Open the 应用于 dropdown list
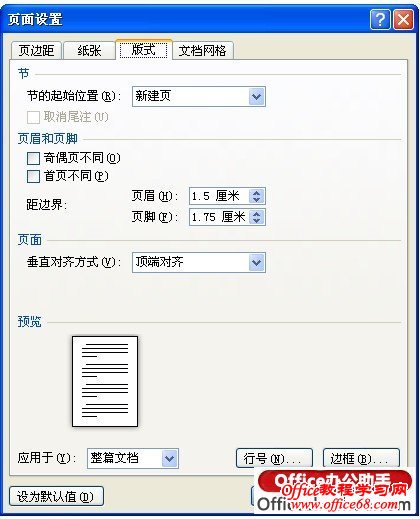 tap(133, 459)
